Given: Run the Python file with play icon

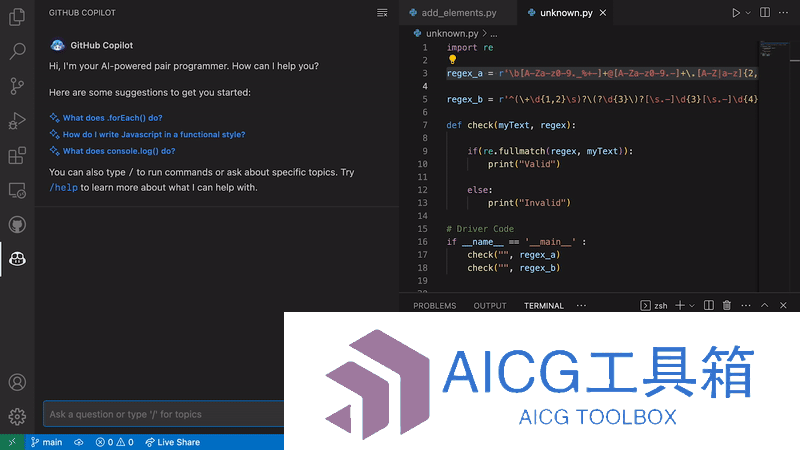Looking at the screenshot, I should pyautogui.click(x=736, y=13).
